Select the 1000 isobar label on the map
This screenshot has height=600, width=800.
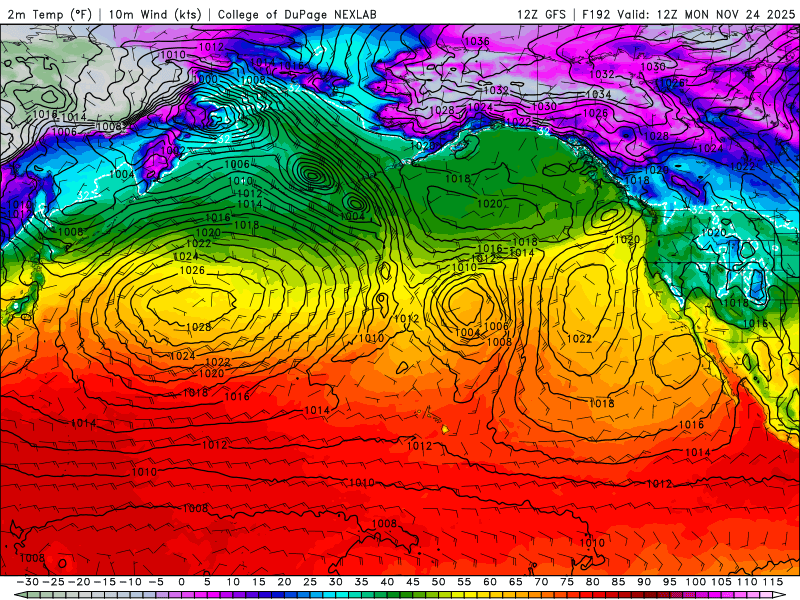click(x=205, y=79)
